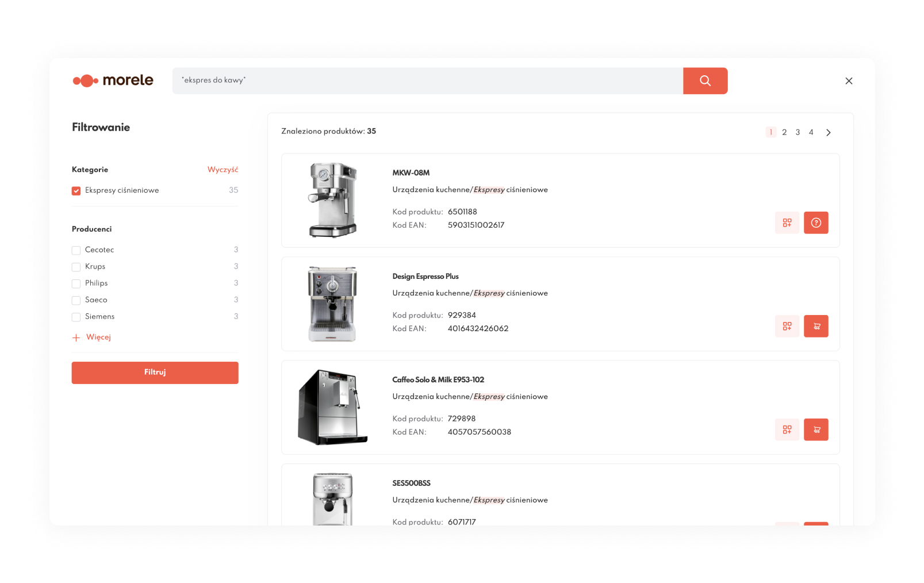
Task: Uncheck Ekspresy ciśnieniowe category
Action: pyautogui.click(x=76, y=191)
